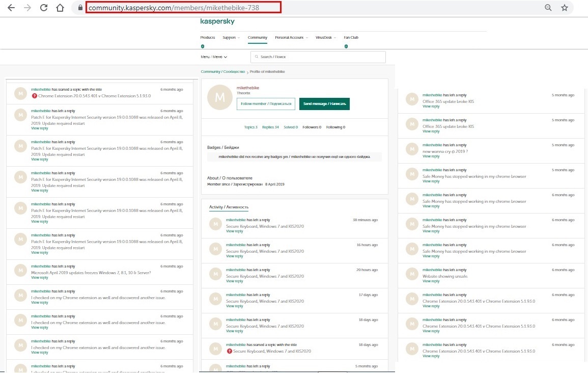Click the avatar on the 20 hours ago row
The height and width of the screenshot is (373, 588).
coord(216,274)
